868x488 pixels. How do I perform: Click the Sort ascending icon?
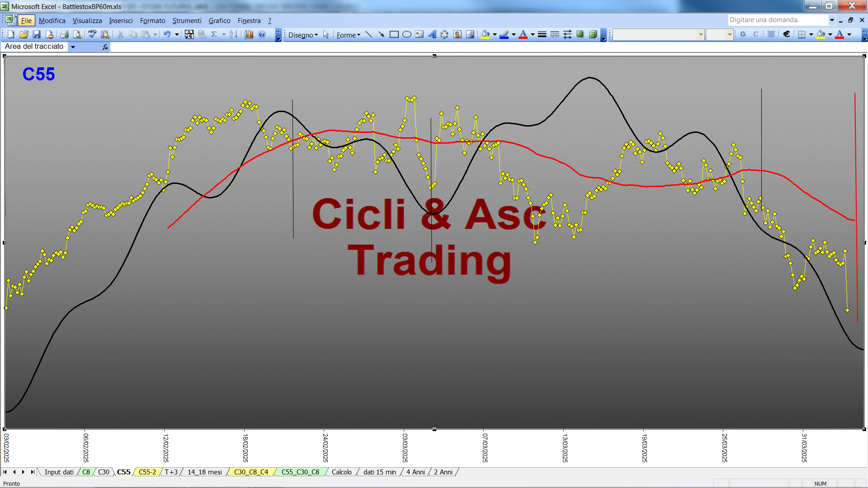pyautogui.click(x=233, y=34)
